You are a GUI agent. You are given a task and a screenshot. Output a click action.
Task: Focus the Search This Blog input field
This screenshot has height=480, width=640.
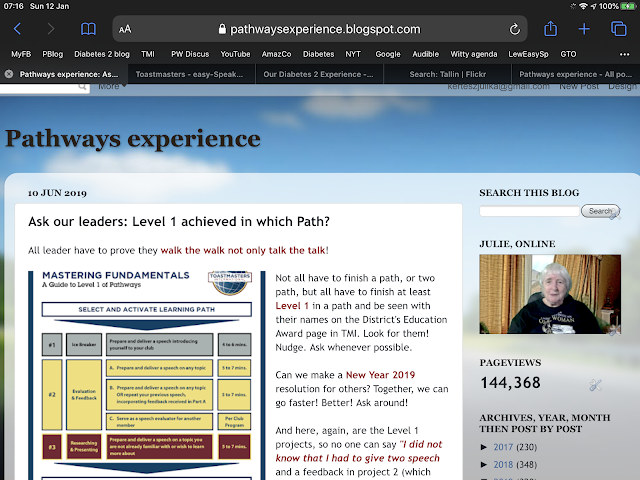click(529, 211)
